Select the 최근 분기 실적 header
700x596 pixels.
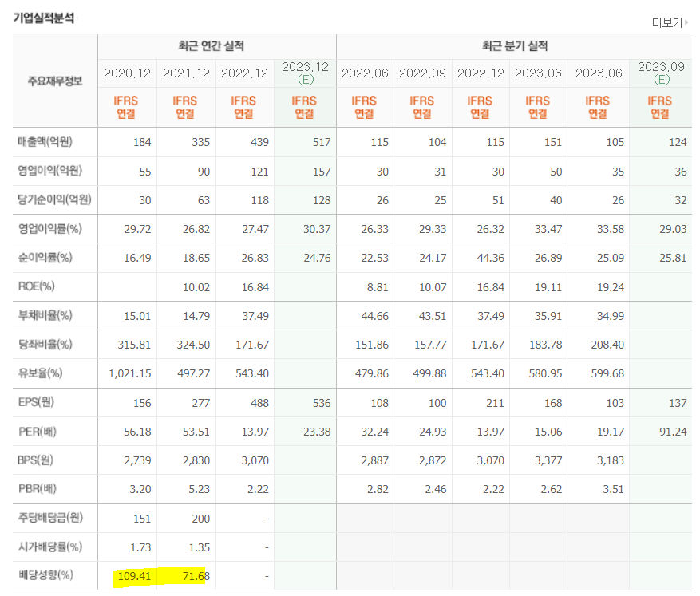(x=515, y=46)
